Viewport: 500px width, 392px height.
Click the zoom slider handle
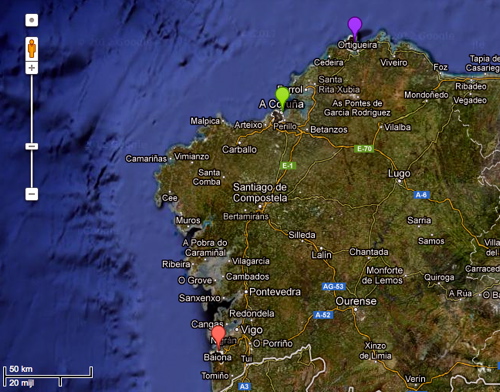[x=32, y=146]
